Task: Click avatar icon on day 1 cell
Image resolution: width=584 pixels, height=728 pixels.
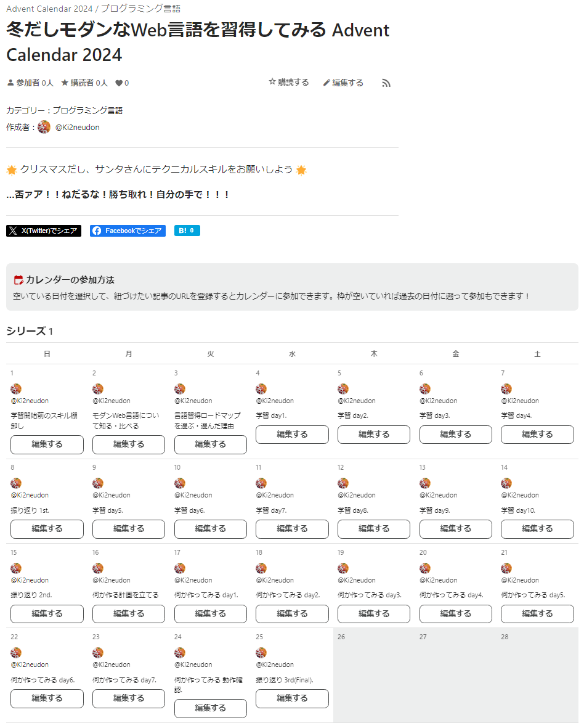Action: tap(16, 388)
